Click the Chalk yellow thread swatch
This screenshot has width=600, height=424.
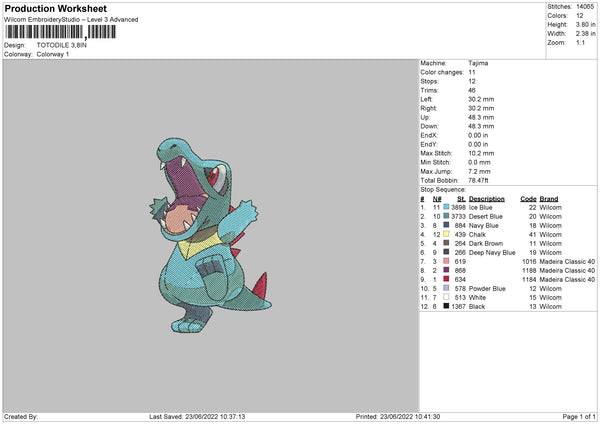[x=446, y=233]
